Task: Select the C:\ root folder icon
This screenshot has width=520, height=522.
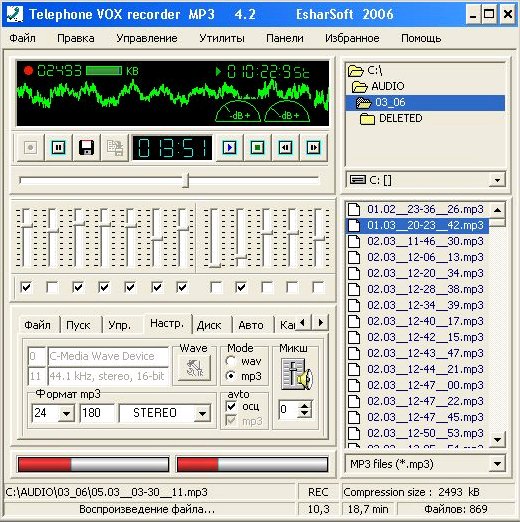Action: pos(355,70)
